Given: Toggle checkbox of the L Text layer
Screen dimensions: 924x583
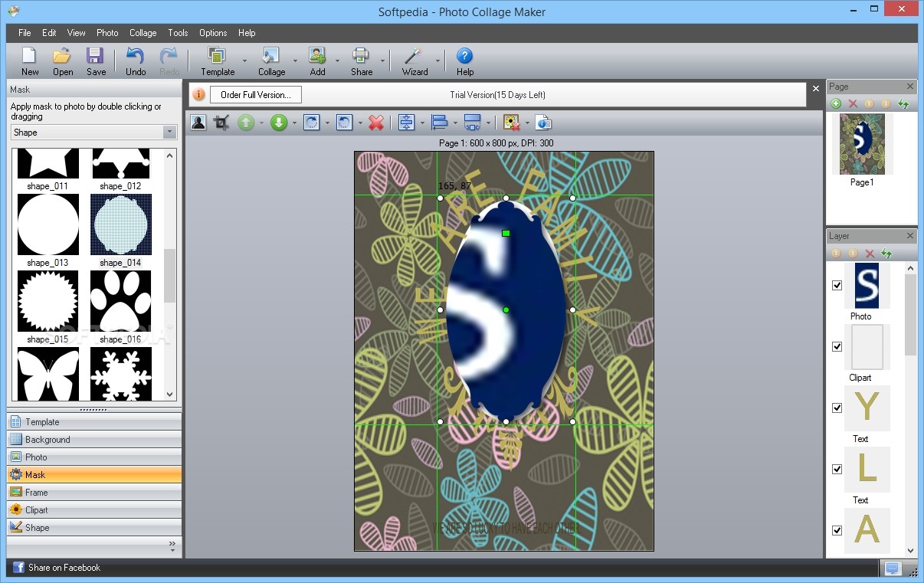Looking at the screenshot, I should pyautogui.click(x=837, y=469).
